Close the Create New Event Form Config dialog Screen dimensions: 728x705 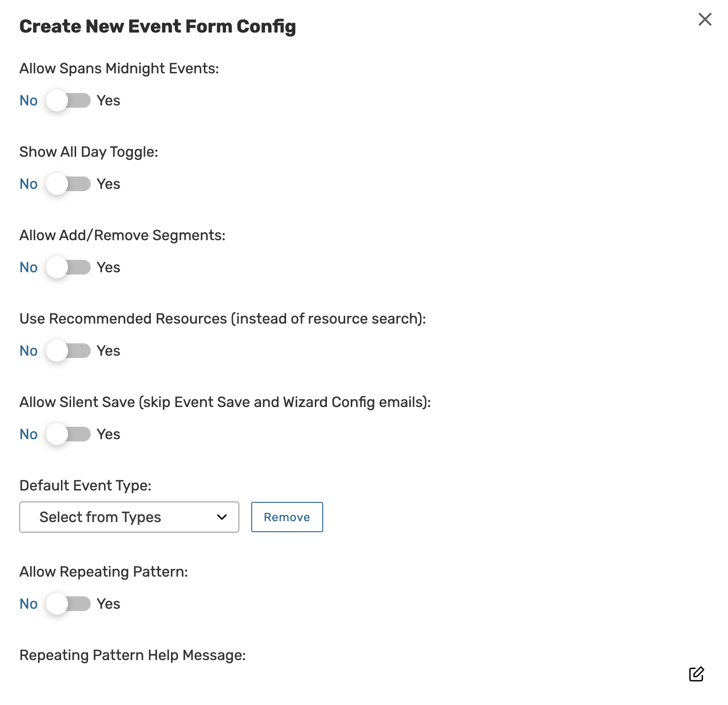pos(705,19)
